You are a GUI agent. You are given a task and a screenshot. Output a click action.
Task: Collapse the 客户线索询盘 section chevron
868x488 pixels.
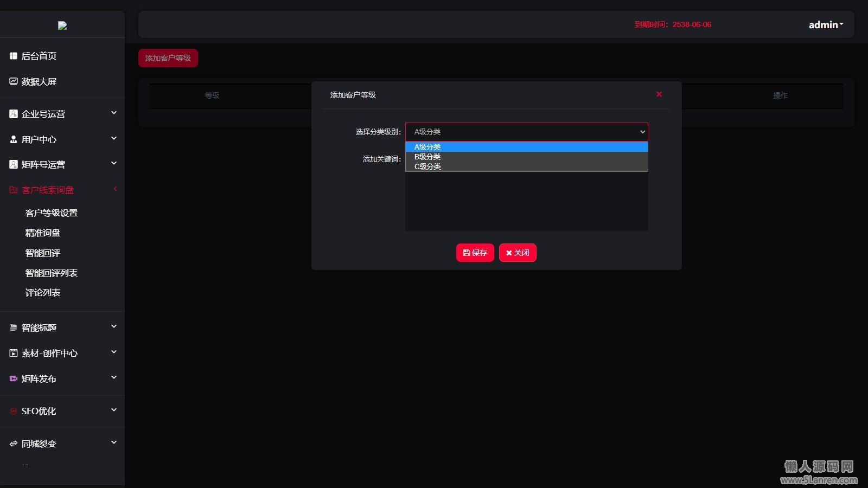114,189
